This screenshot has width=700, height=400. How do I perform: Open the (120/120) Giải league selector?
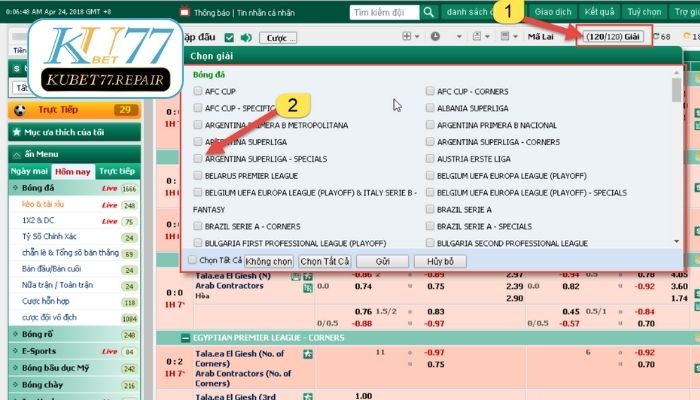[613, 37]
